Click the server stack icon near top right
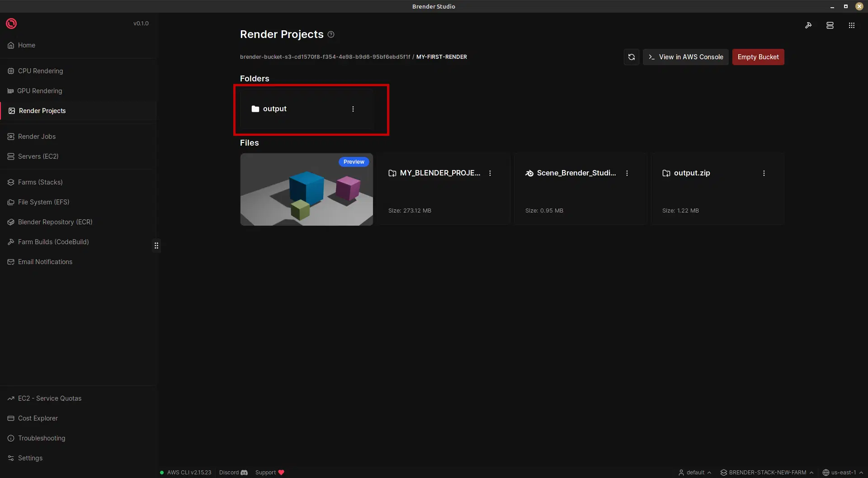The height and width of the screenshot is (478, 868). click(830, 25)
